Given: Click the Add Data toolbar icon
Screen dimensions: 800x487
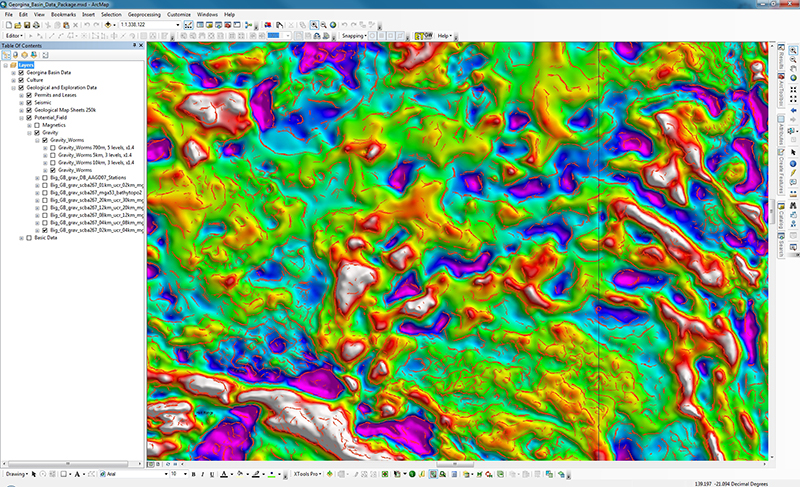Looking at the screenshot, I should tap(106, 25).
